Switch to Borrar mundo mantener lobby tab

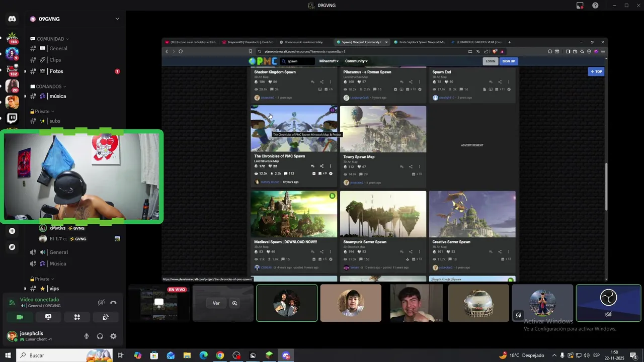click(304, 42)
